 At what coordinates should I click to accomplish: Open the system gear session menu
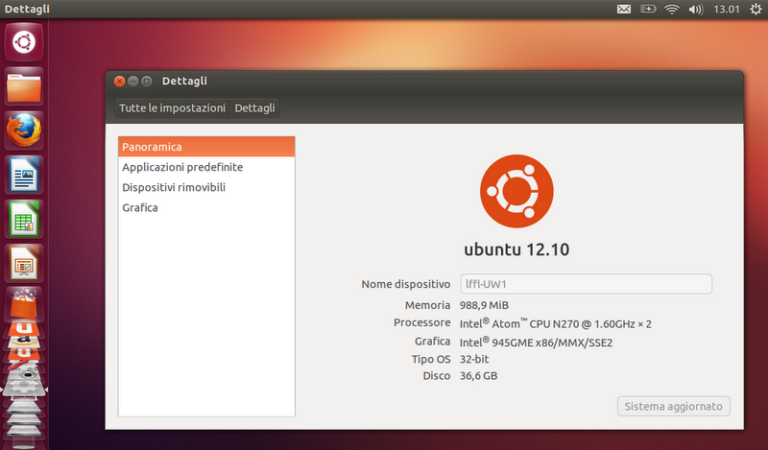pyautogui.click(x=754, y=10)
